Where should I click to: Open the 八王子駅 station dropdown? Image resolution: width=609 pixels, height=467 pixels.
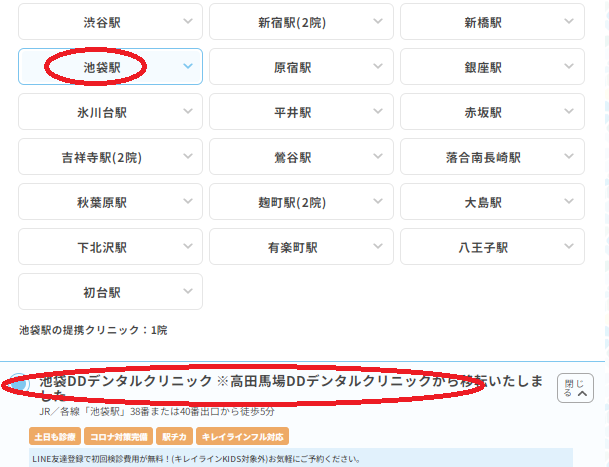click(x=492, y=247)
